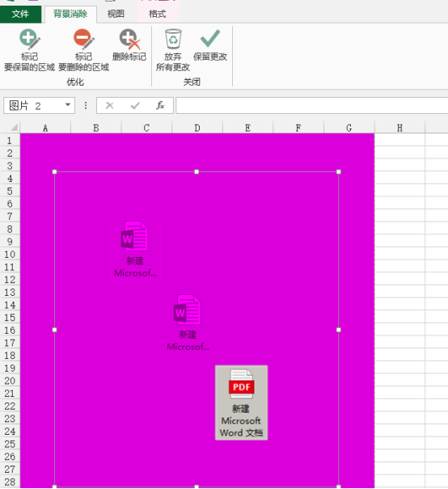Click the formula bar expand dots handle

[86, 105]
